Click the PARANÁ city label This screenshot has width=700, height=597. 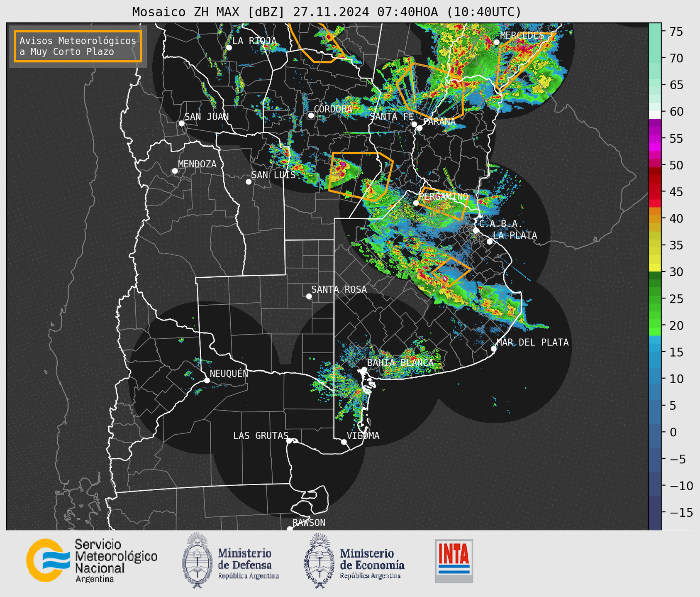tap(439, 122)
